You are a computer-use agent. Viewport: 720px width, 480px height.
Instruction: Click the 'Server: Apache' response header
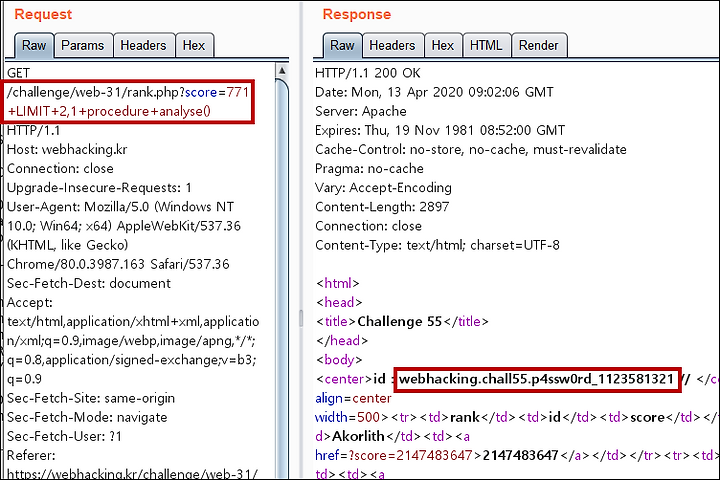click(x=361, y=112)
